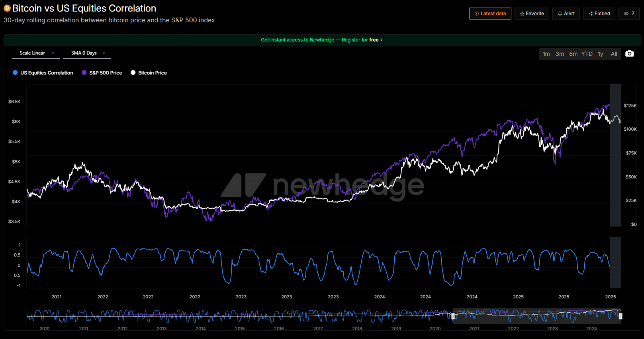Select the 3m time range
Viewport: 644px width, 339px height.
point(560,54)
